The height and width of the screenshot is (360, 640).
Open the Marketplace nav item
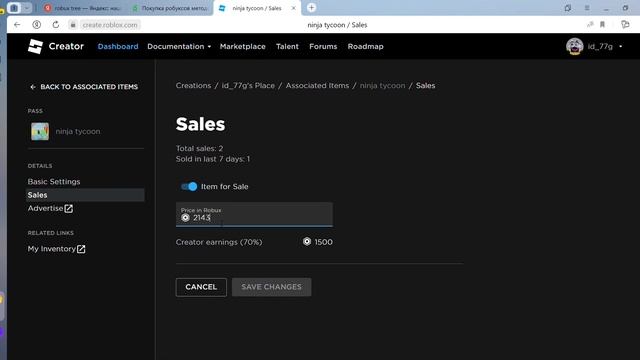coord(242,47)
